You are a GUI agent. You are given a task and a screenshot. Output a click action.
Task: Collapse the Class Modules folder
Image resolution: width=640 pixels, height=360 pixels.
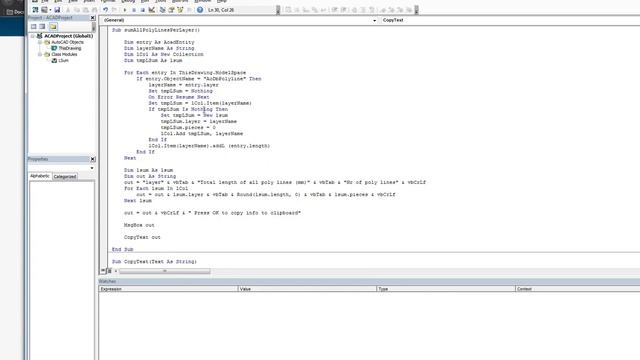40,54
